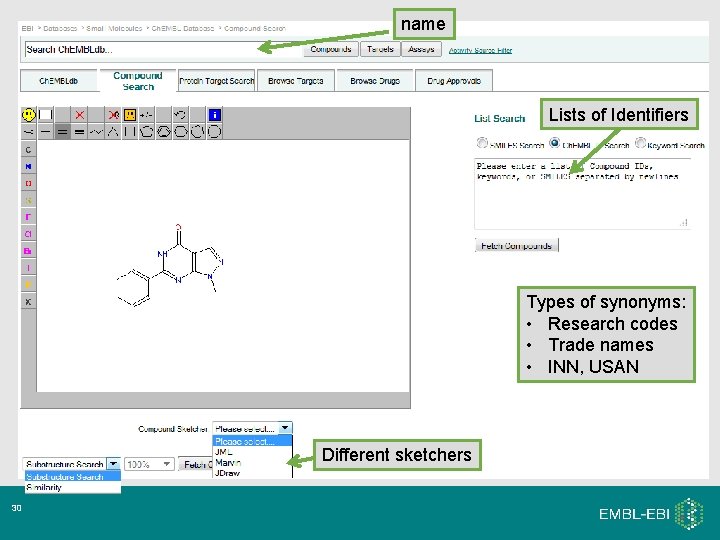
Task: Click the Fetch button beside the 100% dropdown
Action: click(x=196, y=464)
